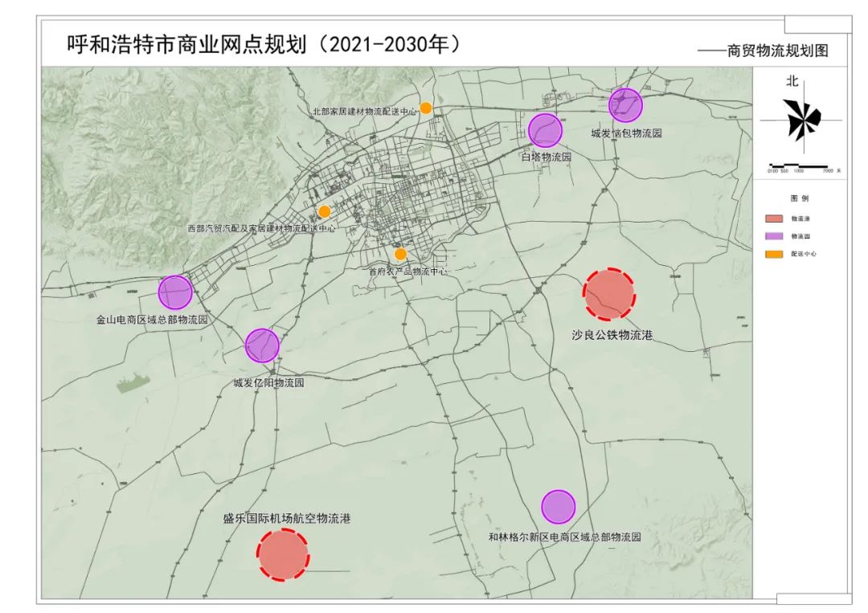Click the 商贸物流规划图 subtitle text
868x613 pixels.
click(x=777, y=51)
